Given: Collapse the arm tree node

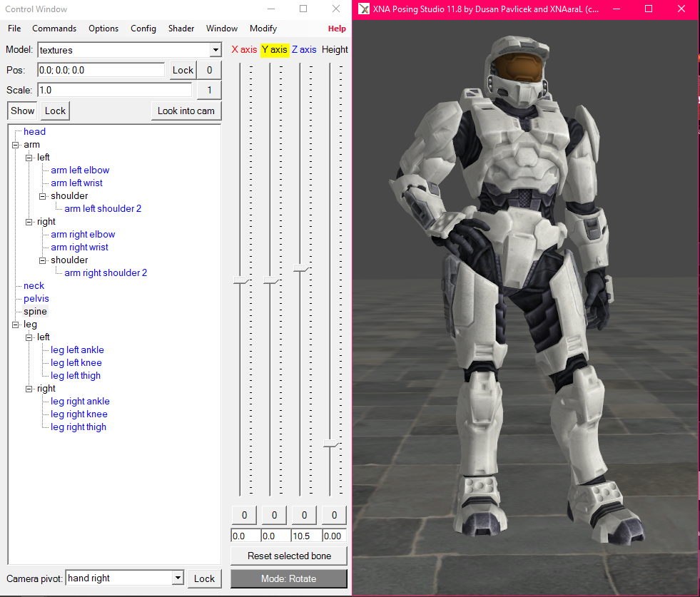Looking at the screenshot, I should click(15, 145).
